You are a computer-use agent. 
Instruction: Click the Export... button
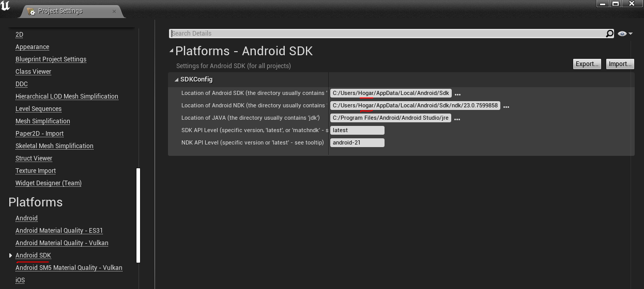[x=587, y=64]
